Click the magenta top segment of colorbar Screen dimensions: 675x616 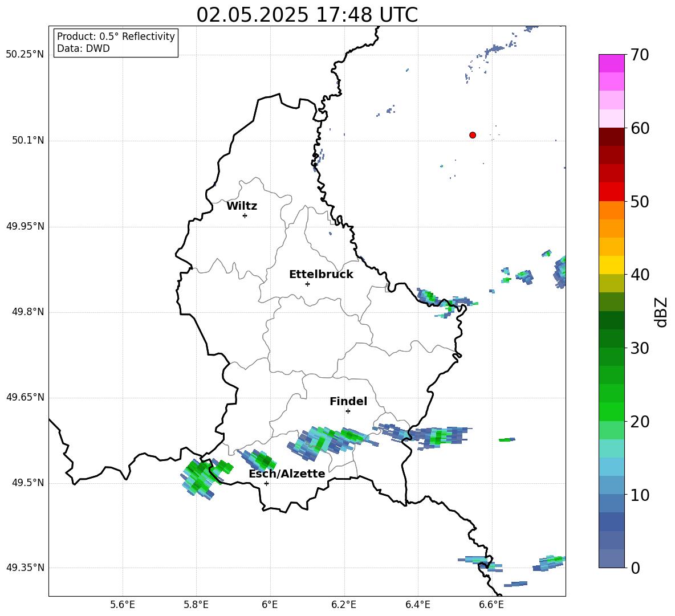611,64
